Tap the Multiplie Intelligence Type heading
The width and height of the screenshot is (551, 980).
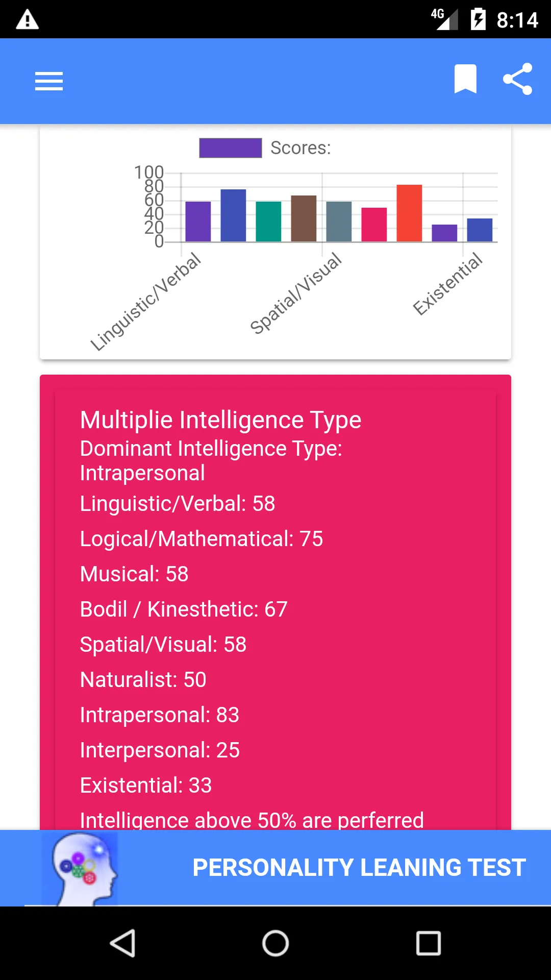click(220, 420)
